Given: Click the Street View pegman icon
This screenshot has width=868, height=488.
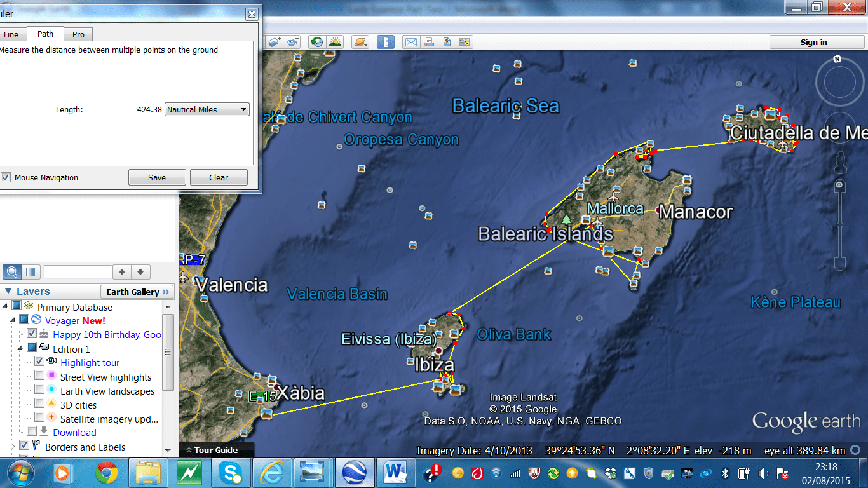Looking at the screenshot, I should (839, 162).
